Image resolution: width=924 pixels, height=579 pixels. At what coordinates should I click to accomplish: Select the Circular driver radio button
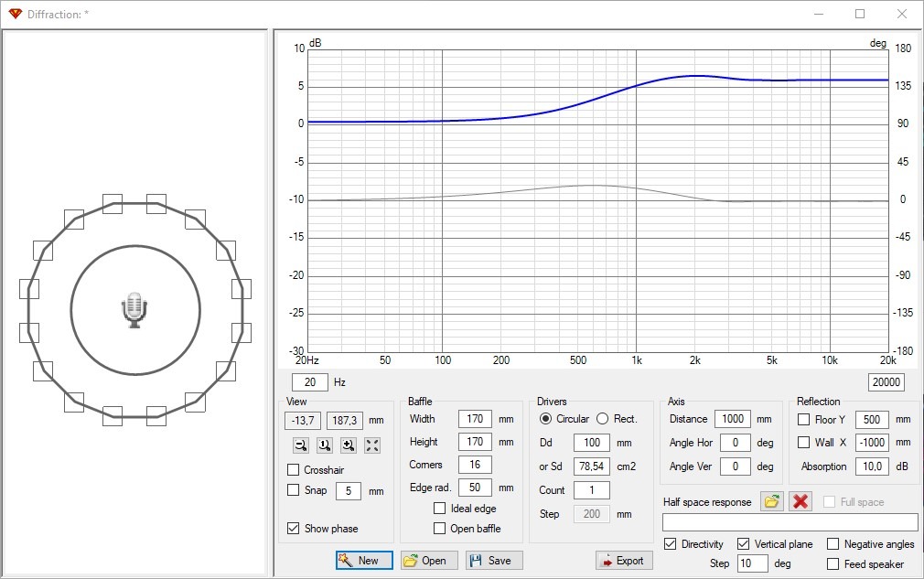[545, 418]
